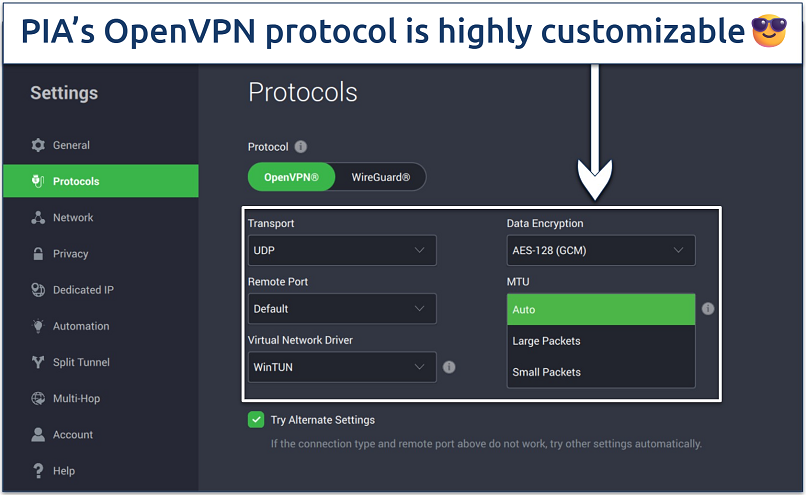Open the Virtual Network Driver WinTUN dropdown
806x495 pixels.
(342, 367)
